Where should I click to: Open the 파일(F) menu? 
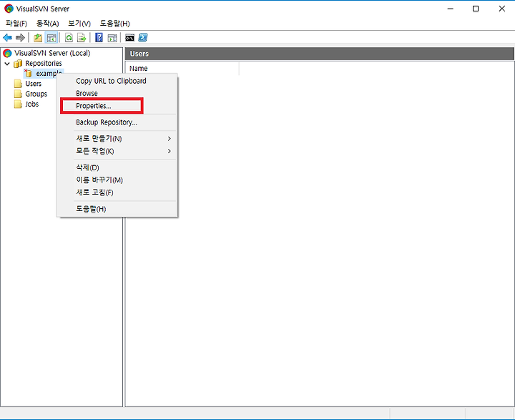(x=16, y=24)
